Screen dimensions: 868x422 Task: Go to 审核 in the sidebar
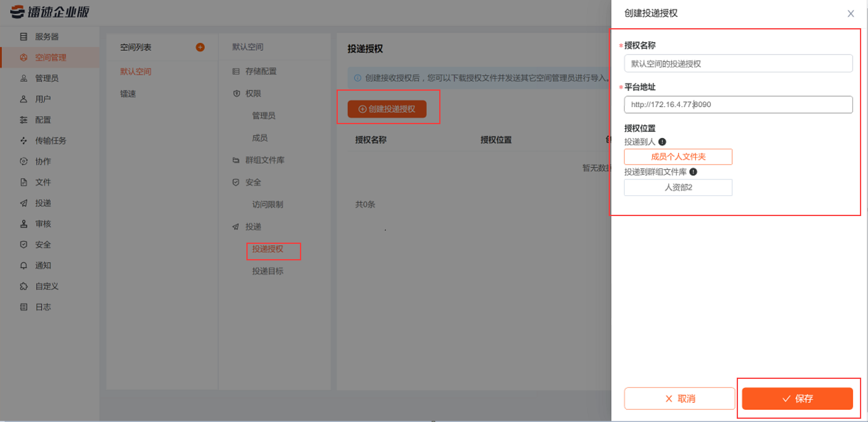point(43,224)
